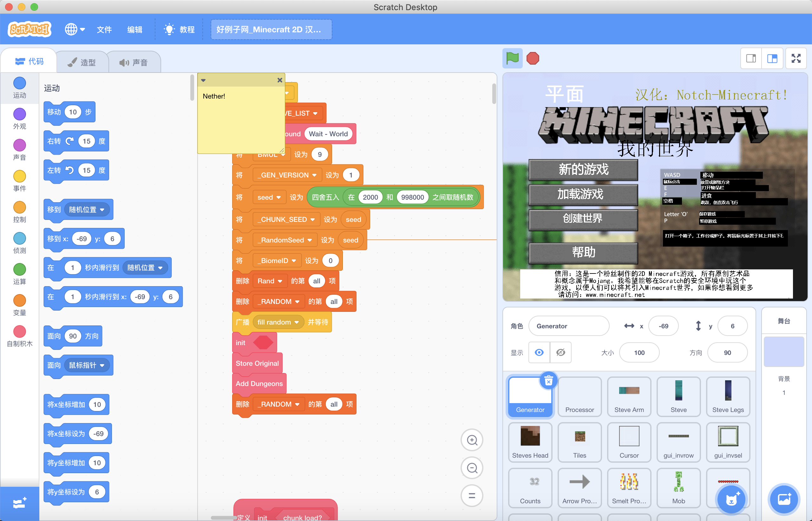This screenshot has width=812, height=521.
Task: Click the 大小 size field showing 100
Action: point(639,352)
